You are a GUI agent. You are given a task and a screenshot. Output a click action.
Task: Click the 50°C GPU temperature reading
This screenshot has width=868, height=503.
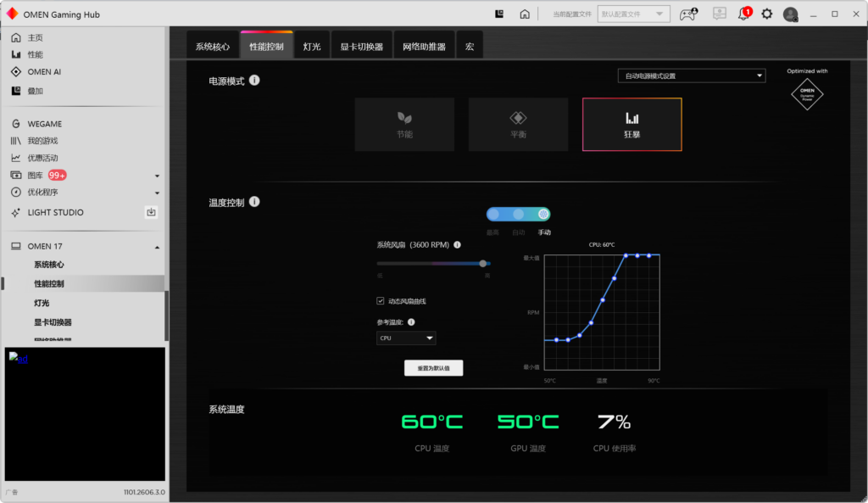[527, 422]
